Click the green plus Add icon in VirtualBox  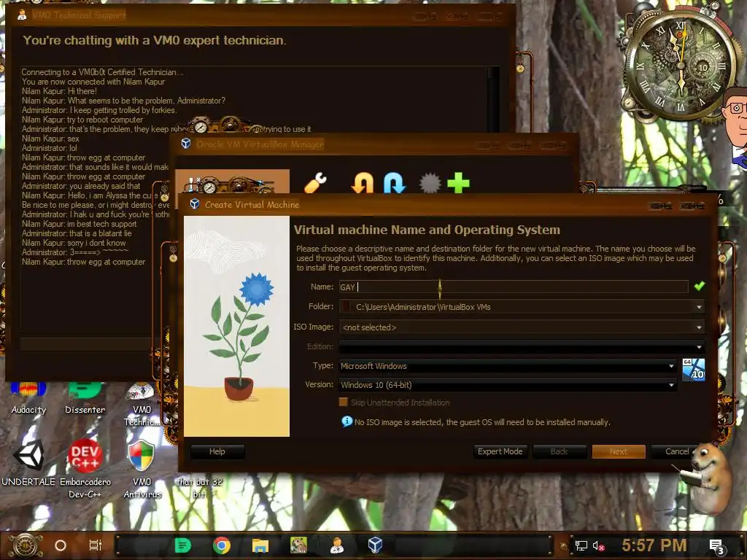[458, 183]
